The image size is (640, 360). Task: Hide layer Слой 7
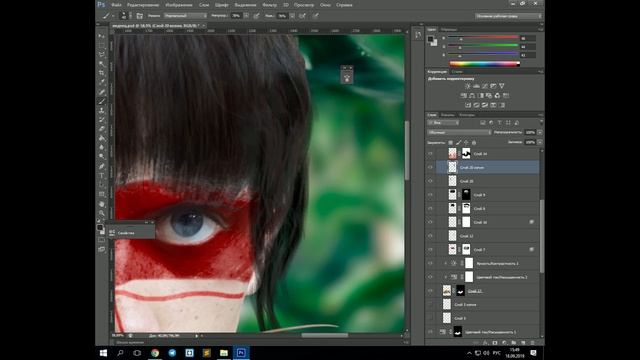430,249
